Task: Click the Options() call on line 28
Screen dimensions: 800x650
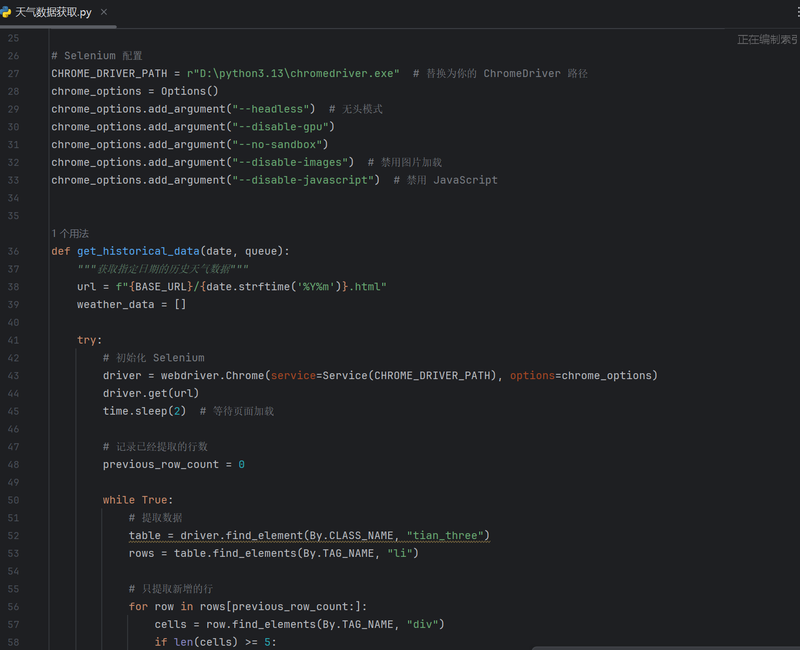Action: pyautogui.click(x=190, y=91)
